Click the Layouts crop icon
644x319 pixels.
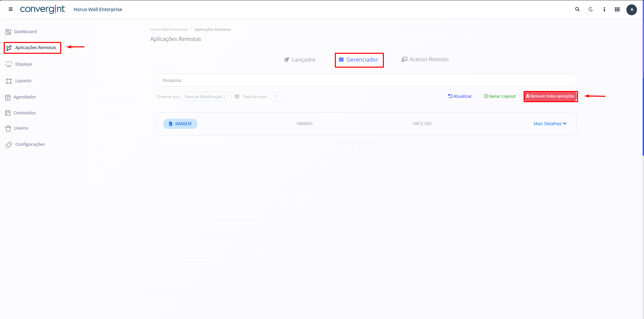pos(9,81)
